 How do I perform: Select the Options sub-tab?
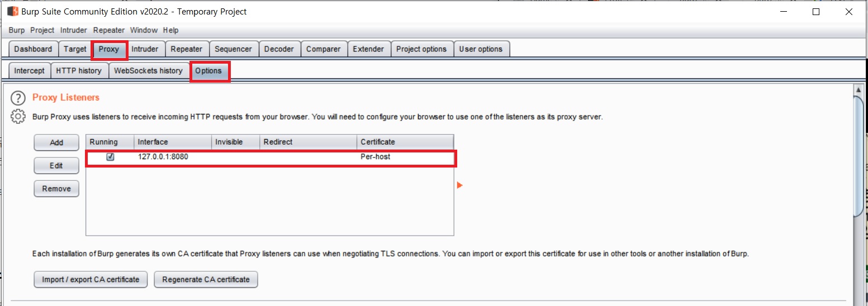click(x=208, y=71)
